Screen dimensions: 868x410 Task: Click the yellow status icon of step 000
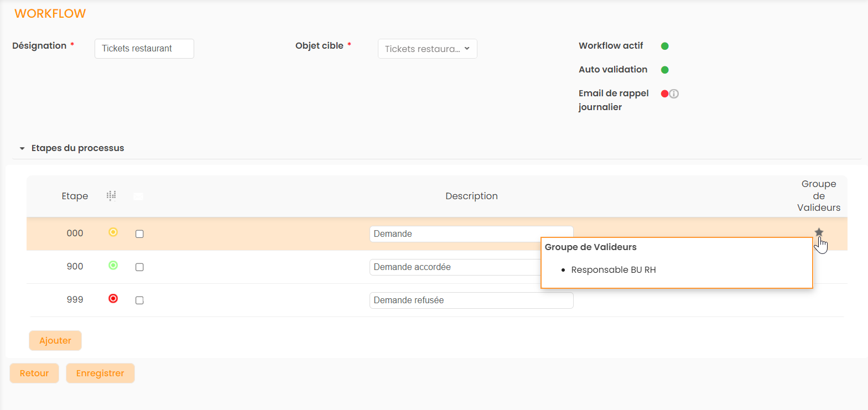click(x=113, y=232)
